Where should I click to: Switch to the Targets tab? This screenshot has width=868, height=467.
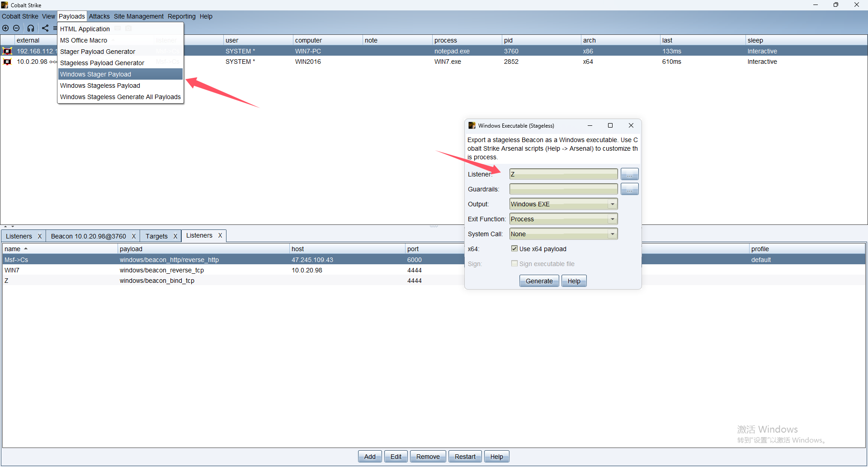156,236
